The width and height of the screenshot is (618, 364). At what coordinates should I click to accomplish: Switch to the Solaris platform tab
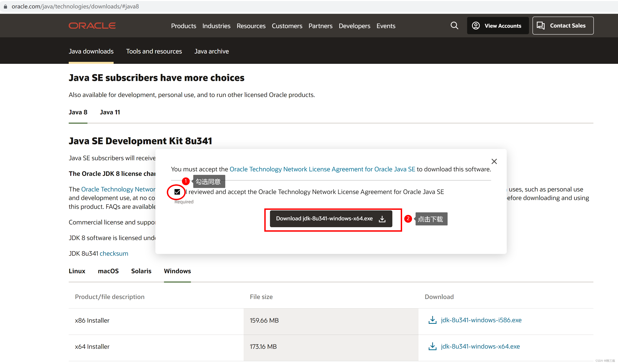[141, 271]
